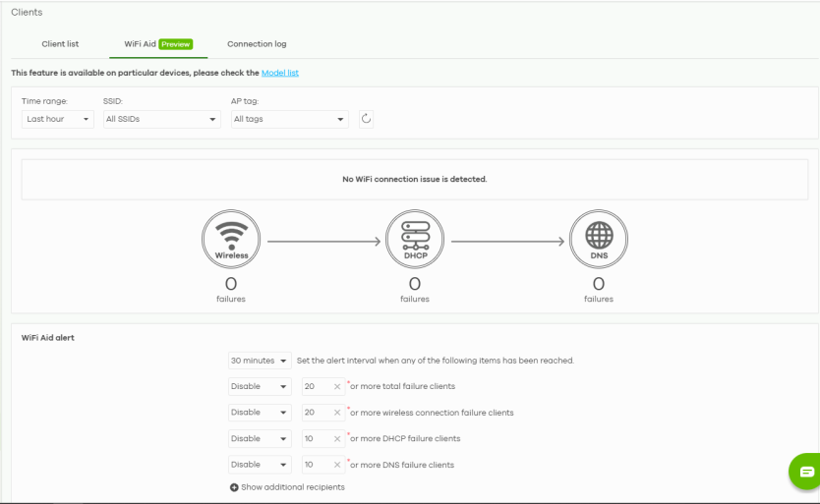Viewport: 820px width, 504px height.
Task: Clear the total failure clients value
Action: 337,387
